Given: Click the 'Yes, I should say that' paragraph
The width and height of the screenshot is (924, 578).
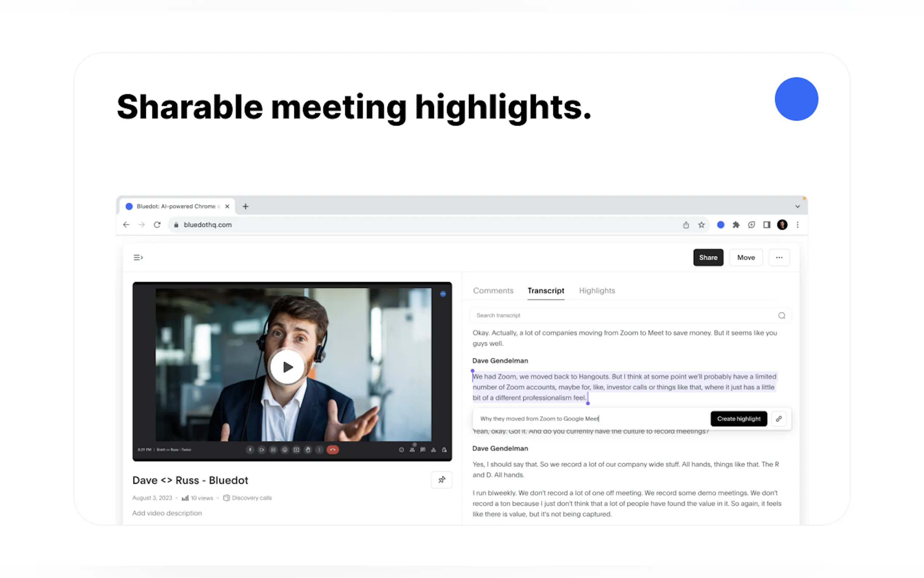Looking at the screenshot, I should pyautogui.click(x=625, y=469).
